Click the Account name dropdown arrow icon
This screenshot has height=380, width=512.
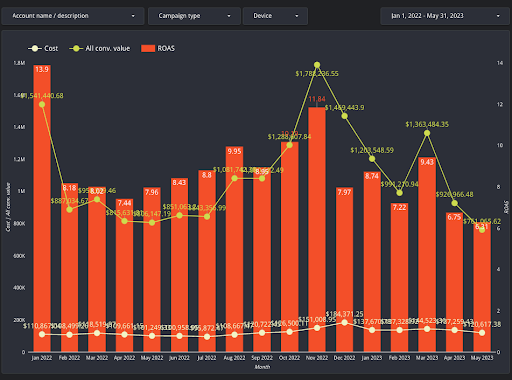click(133, 16)
